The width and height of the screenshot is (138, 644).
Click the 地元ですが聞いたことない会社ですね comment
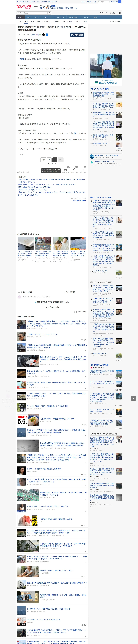pyautogui.click(x=36, y=296)
